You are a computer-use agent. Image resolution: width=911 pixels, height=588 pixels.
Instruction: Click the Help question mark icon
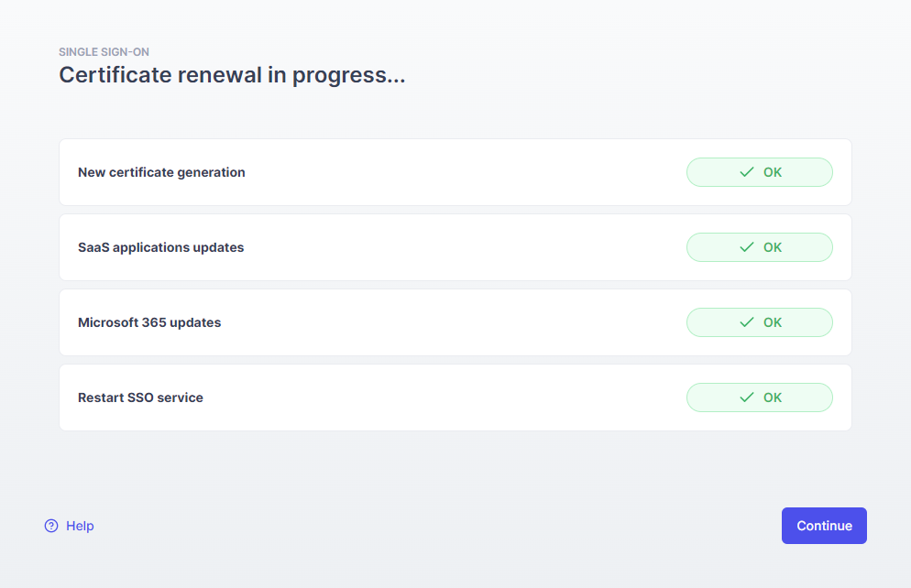tap(51, 526)
